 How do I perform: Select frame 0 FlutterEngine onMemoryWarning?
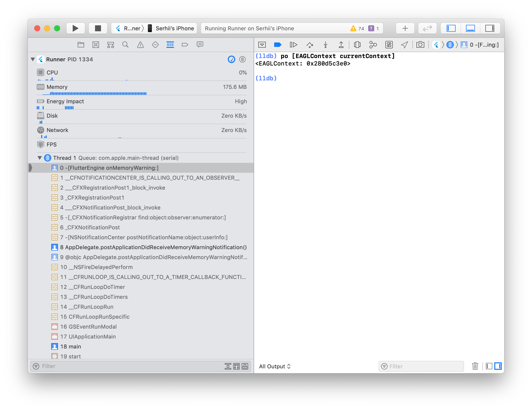pyautogui.click(x=141, y=168)
